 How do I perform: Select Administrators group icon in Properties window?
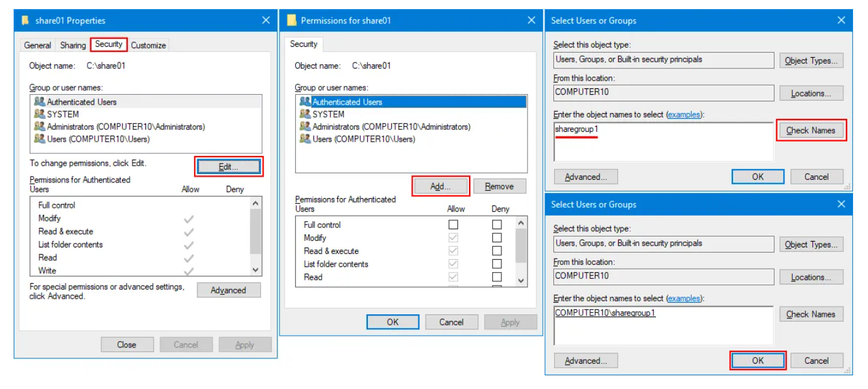click(40, 127)
